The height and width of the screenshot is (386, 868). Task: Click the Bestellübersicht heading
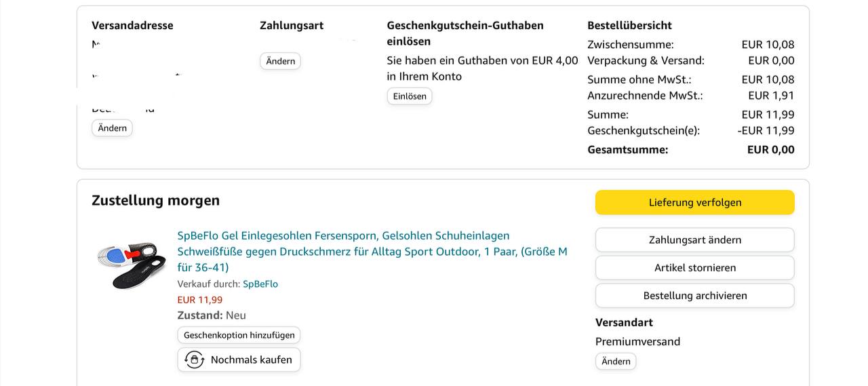coord(629,25)
